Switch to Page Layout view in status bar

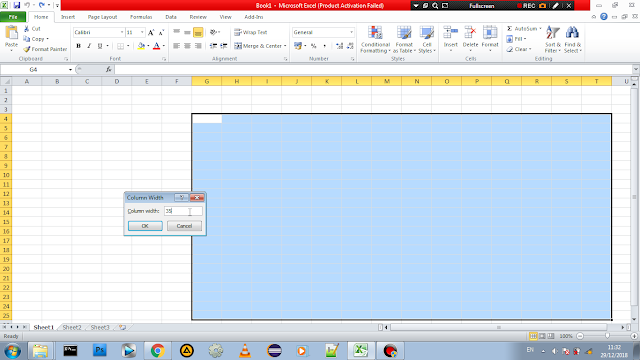point(542,336)
